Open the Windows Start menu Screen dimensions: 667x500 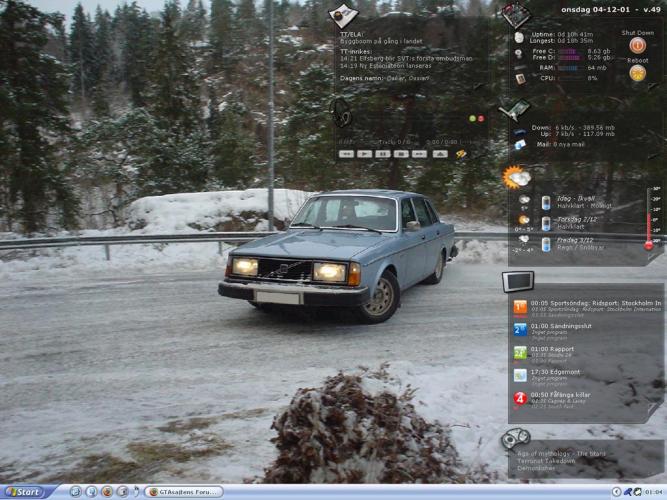[x=27, y=491]
